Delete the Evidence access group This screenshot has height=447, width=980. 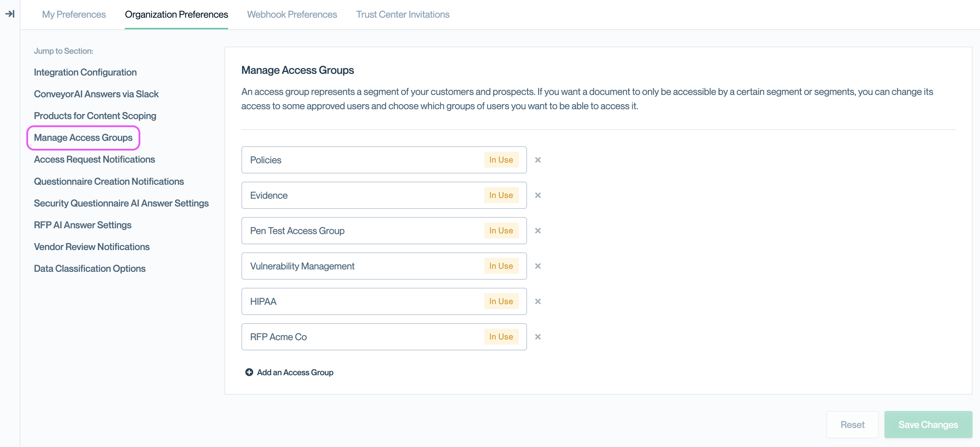pyautogui.click(x=538, y=195)
